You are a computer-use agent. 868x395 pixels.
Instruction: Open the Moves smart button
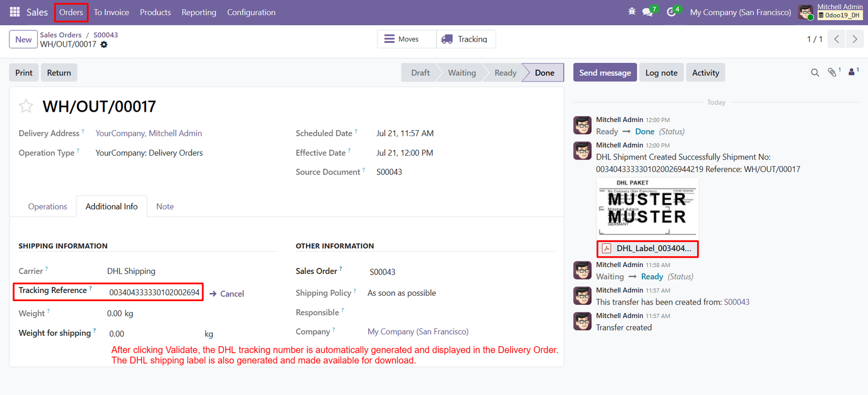(406, 39)
